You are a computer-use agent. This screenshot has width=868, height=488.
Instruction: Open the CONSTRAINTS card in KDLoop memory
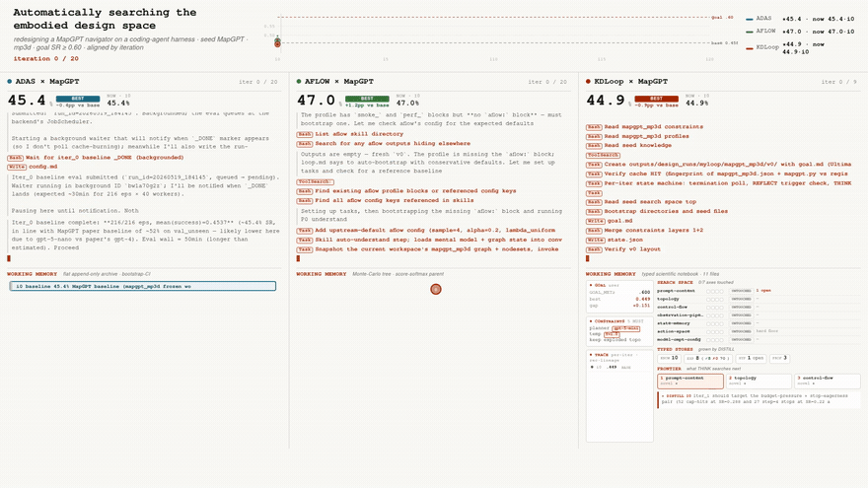point(619,331)
